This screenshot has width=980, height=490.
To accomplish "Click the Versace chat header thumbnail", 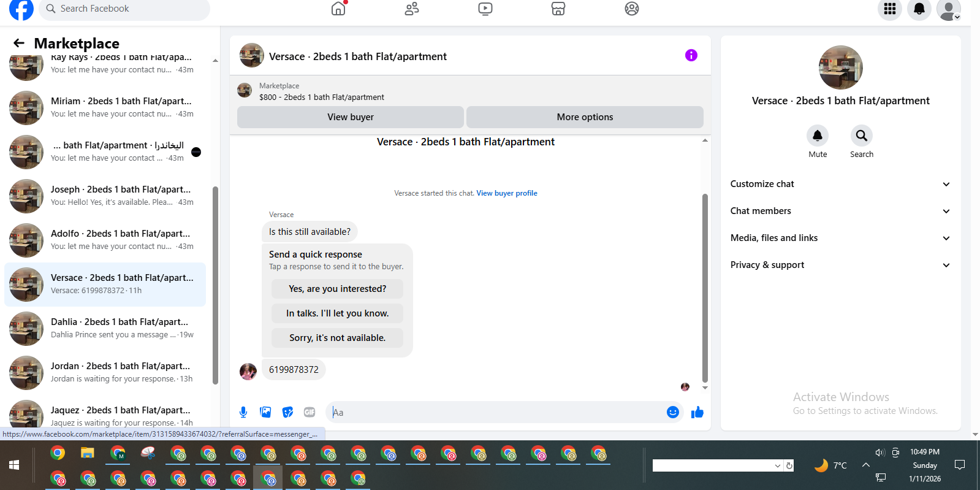I will coord(252,55).
